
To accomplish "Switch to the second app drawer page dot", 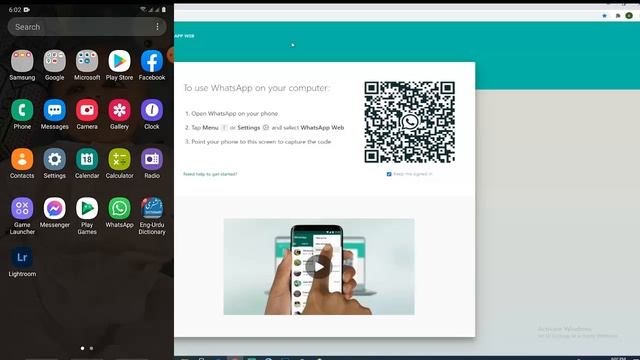I will (x=91, y=348).
